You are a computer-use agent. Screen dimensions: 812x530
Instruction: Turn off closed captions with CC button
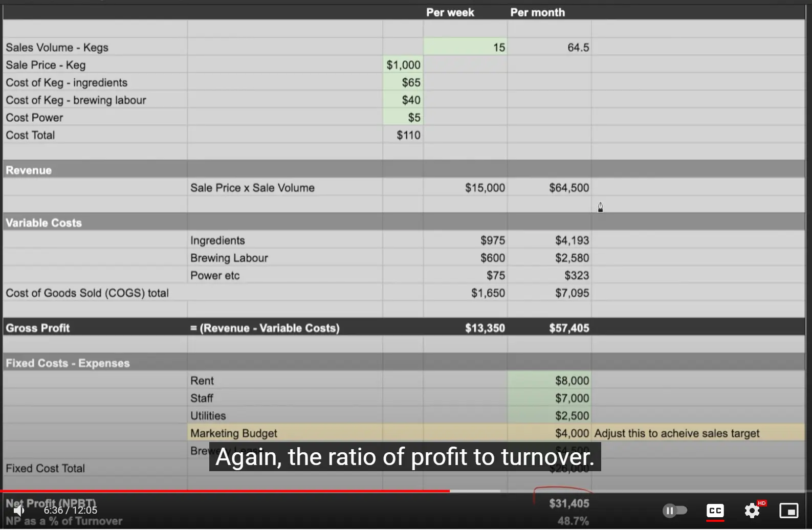(x=715, y=511)
